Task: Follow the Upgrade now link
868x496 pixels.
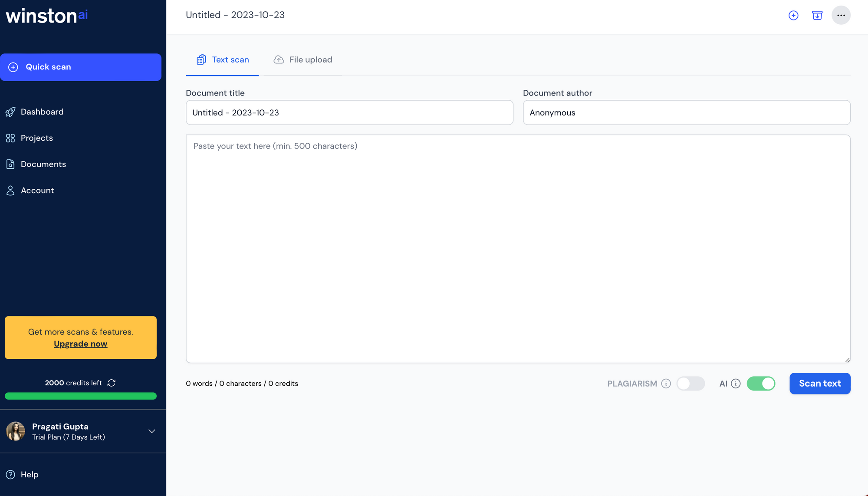Action: (80, 344)
